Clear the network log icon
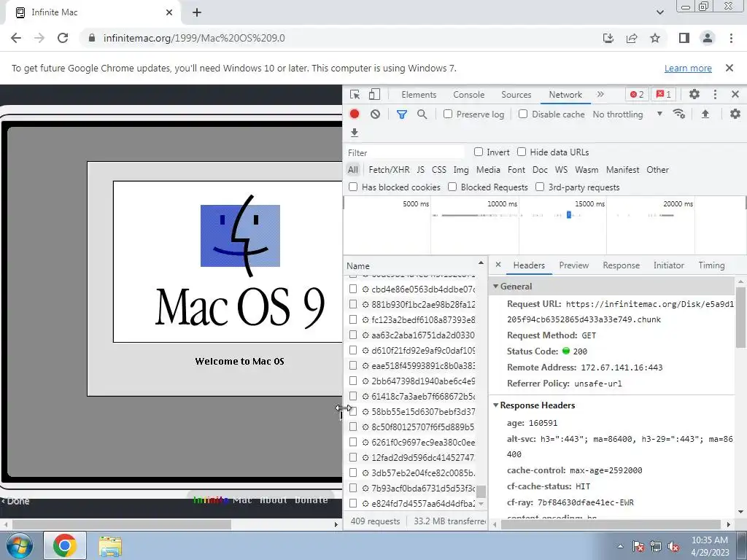This screenshot has width=747, height=560. pos(376,114)
